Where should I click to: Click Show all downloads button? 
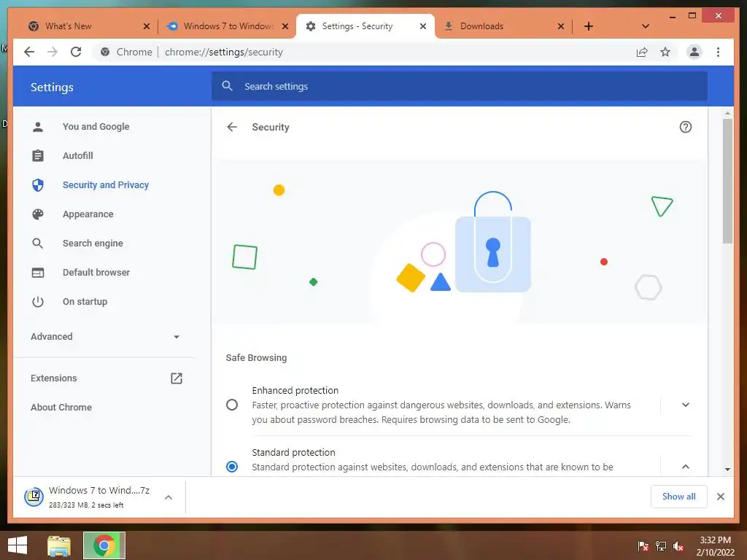pyautogui.click(x=678, y=497)
